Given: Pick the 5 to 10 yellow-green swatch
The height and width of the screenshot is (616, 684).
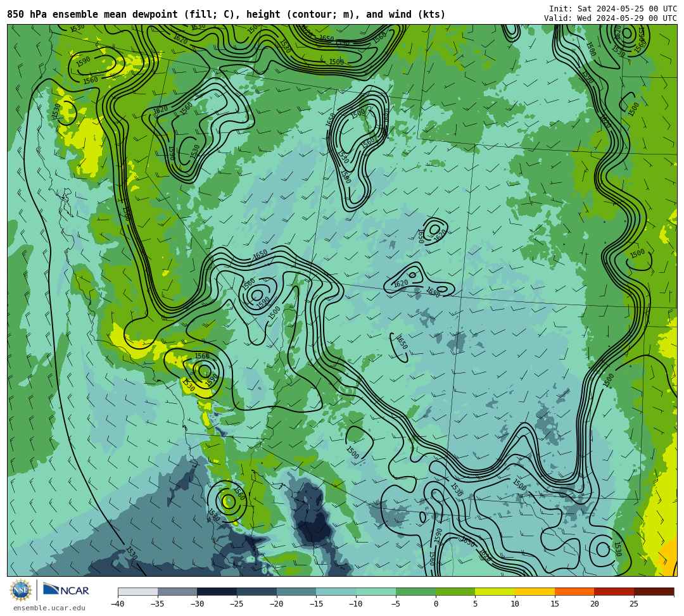Looking at the screenshot, I should 495,591.
